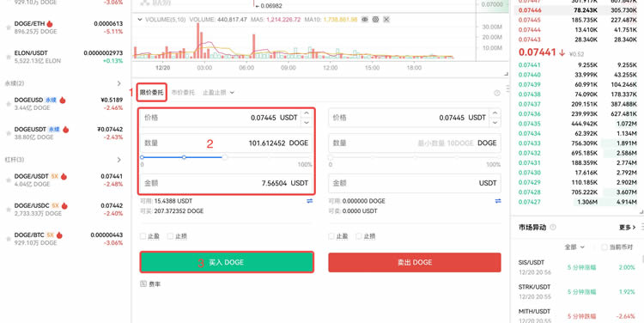
Task: Select the 限价委托 limit order tab
Action: click(151, 93)
